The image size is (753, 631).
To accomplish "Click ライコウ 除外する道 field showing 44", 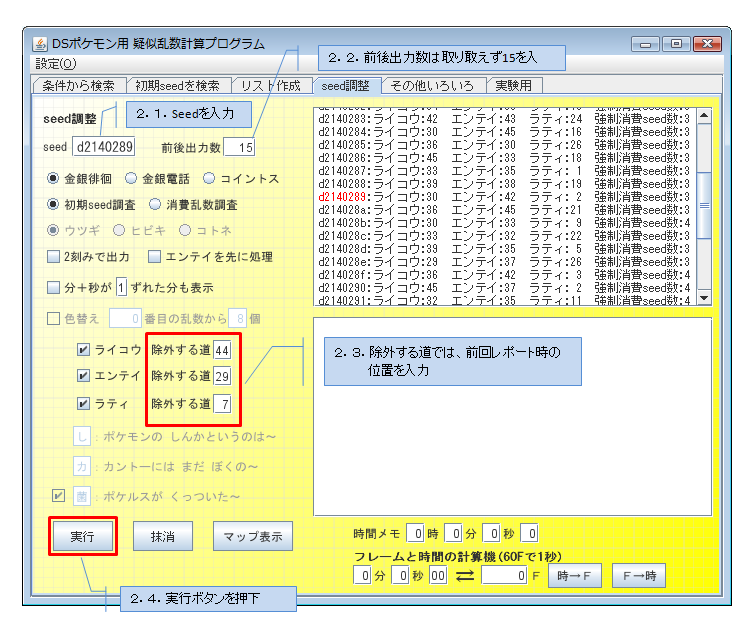I will pos(222,350).
